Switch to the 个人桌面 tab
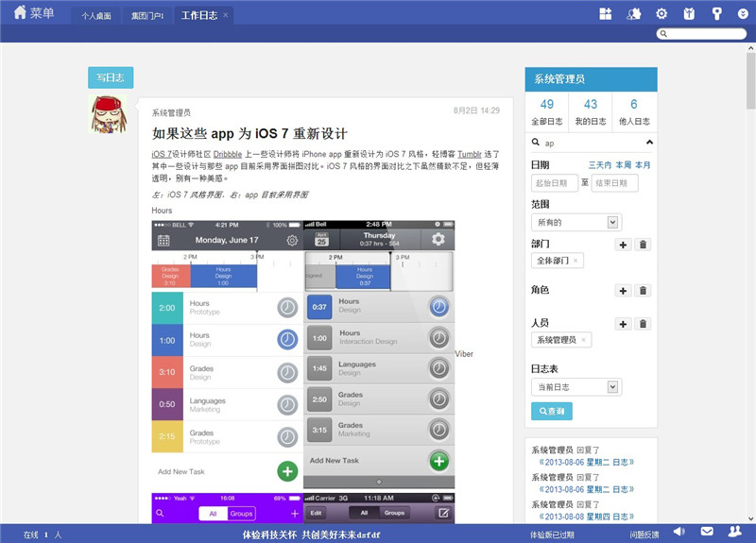 point(96,16)
